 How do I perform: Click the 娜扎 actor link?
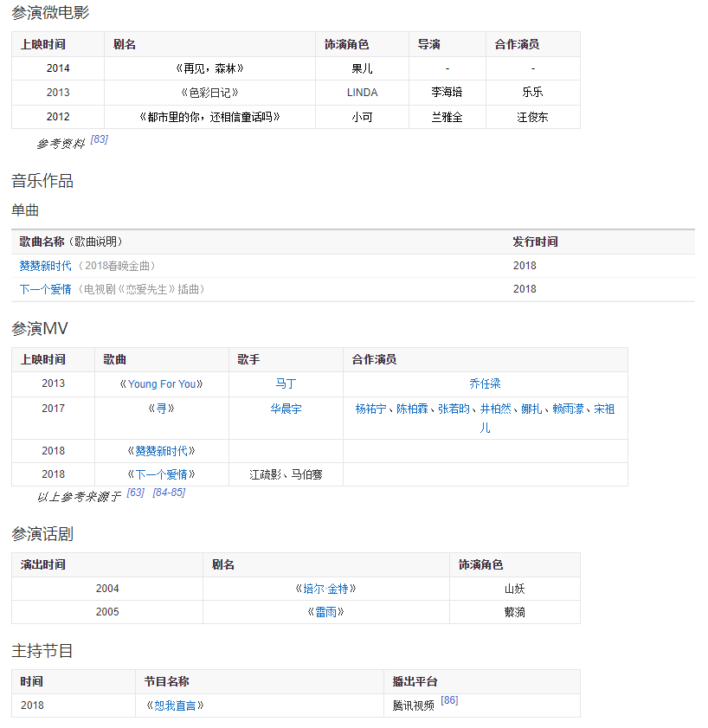click(x=531, y=409)
